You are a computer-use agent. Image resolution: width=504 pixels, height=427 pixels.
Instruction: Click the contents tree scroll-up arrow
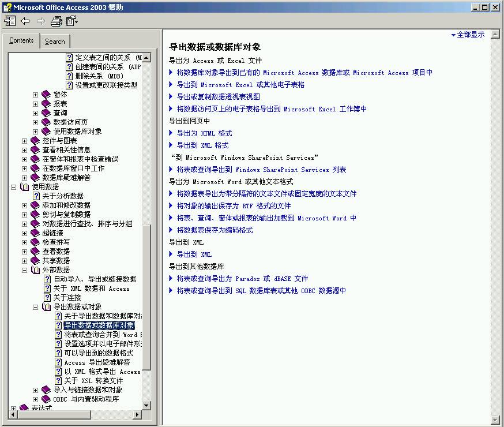146,58
